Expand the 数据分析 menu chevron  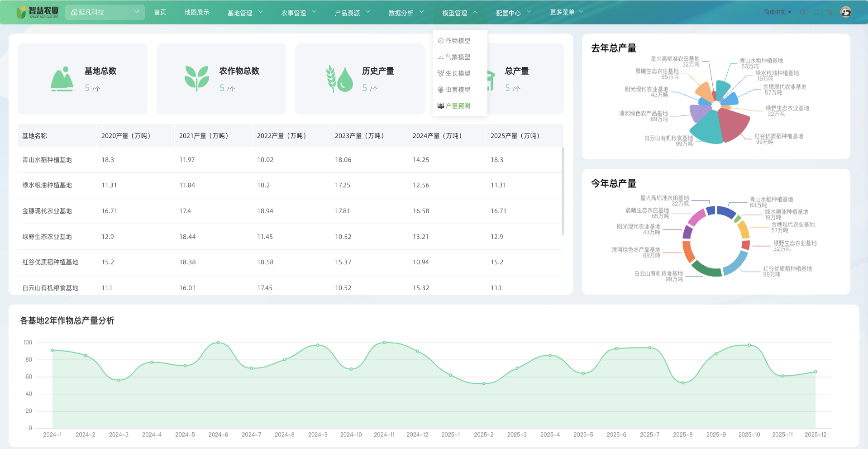click(x=422, y=12)
